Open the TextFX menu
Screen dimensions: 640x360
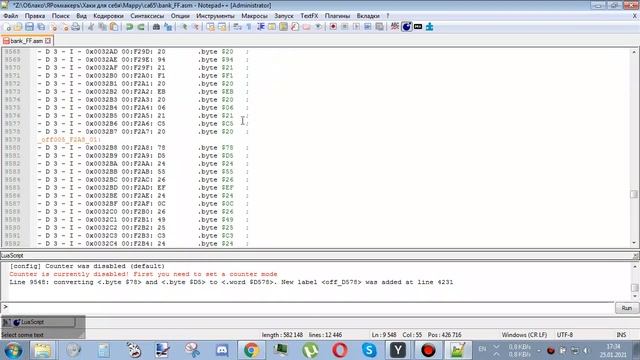309,16
